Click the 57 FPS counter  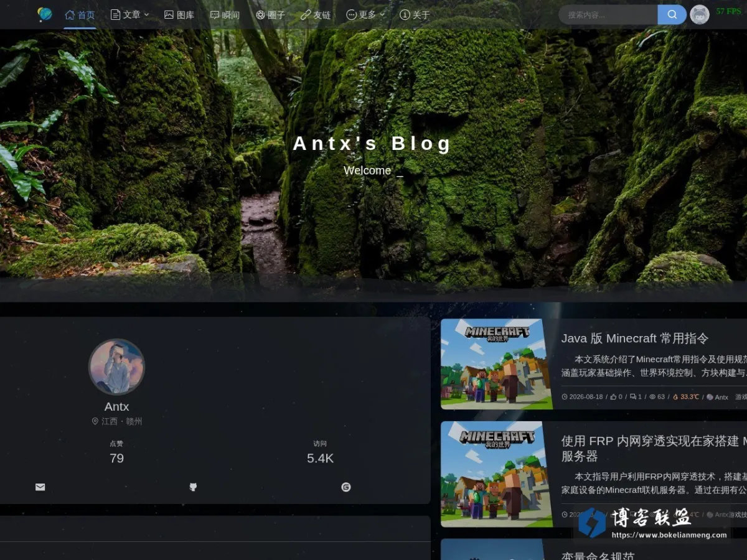point(728,11)
